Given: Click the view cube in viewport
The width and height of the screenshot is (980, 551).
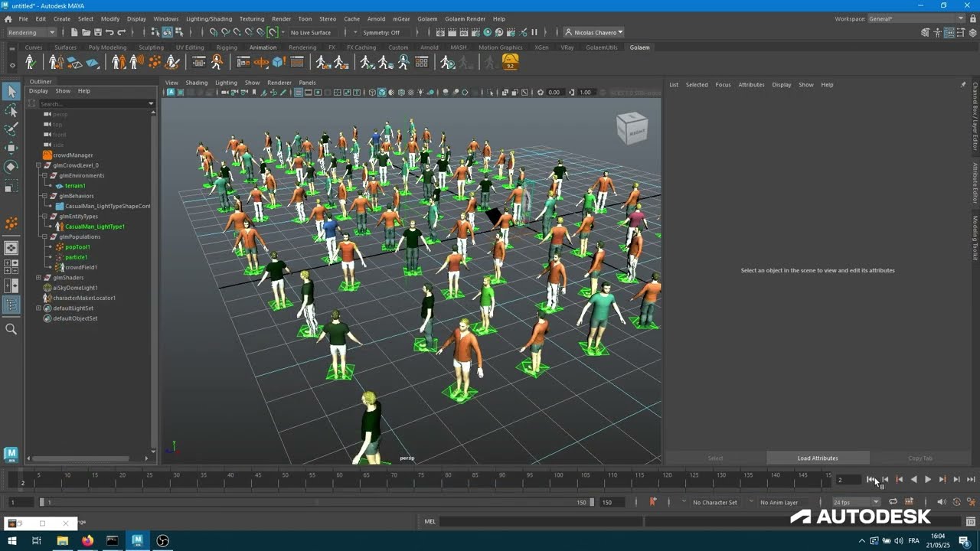Looking at the screenshot, I should point(632,129).
